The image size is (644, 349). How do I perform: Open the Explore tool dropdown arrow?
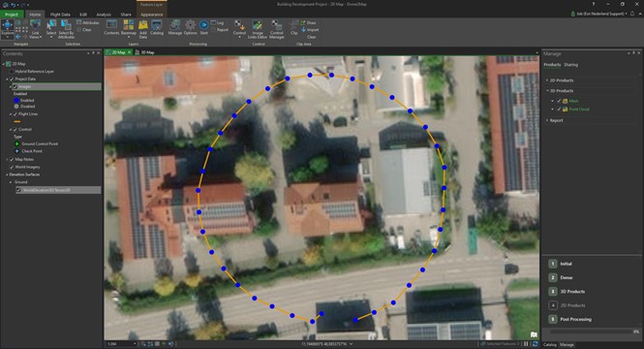(8, 37)
